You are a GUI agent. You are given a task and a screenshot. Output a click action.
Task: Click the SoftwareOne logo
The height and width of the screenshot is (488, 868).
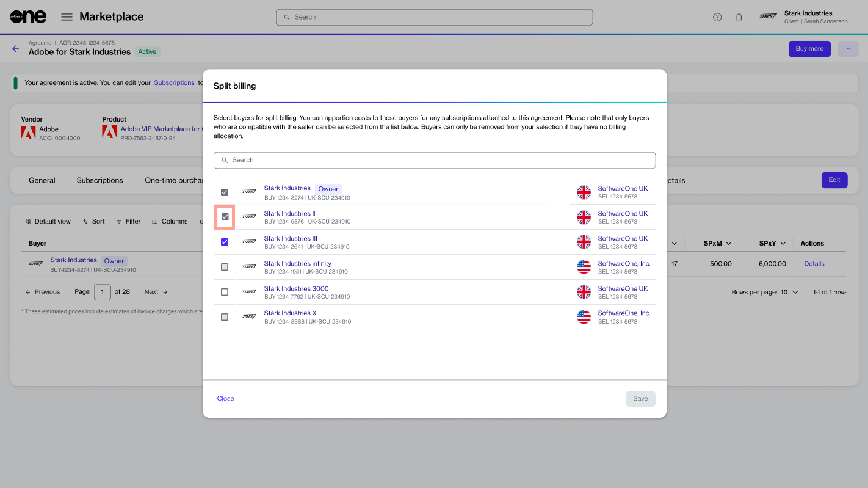coord(28,17)
